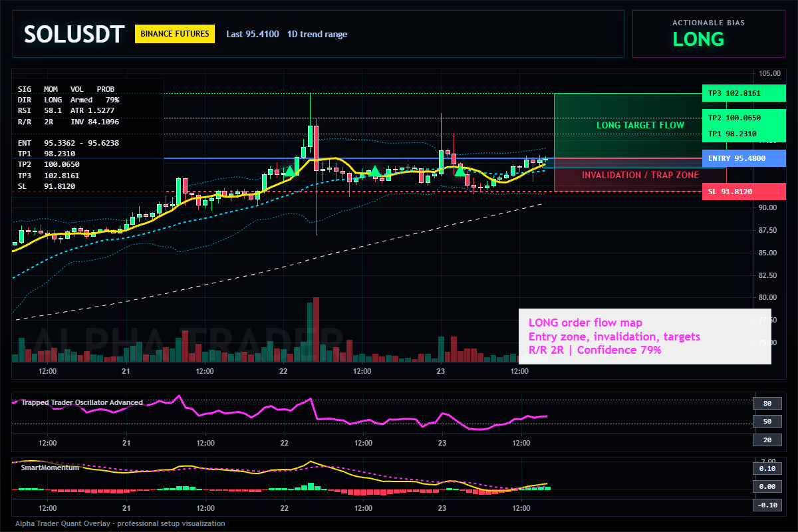Click the SIG MOM VOL PROB header row
798x532 pixels.
coord(66,88)
